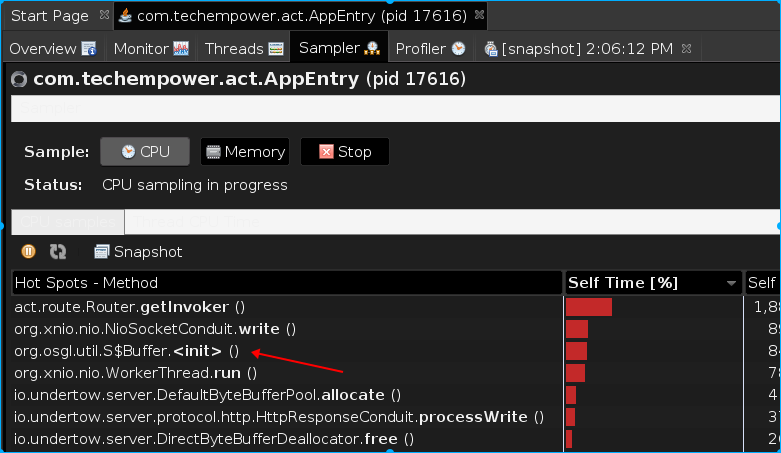Click the getInvoker self time bar
Image resolution: width=781 pixels, height=453 pixels.
tap(589, 307)
